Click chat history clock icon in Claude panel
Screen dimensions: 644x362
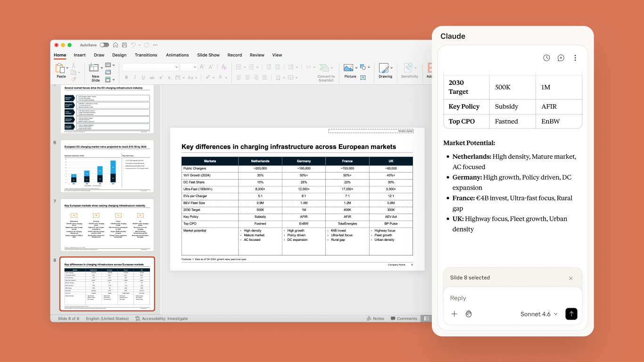click(546, 58)
